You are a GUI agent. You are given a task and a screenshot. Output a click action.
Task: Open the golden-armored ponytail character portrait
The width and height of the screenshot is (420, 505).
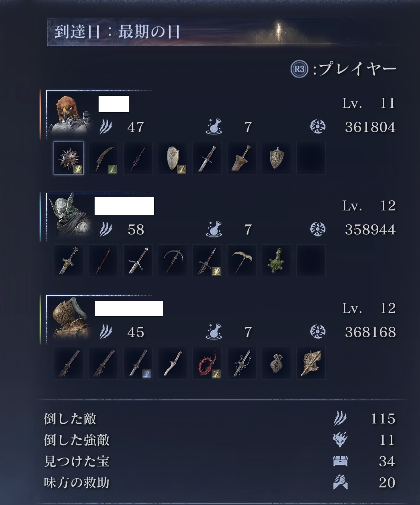(x=70, y=318)
